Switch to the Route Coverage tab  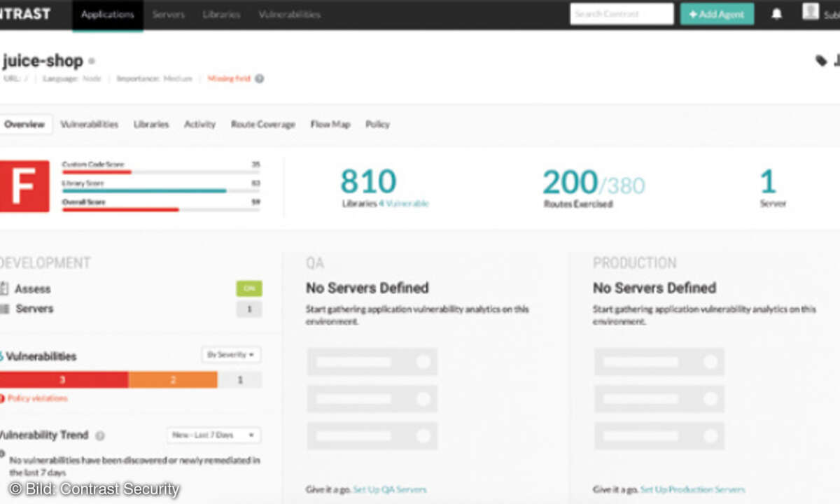[263, 125]
